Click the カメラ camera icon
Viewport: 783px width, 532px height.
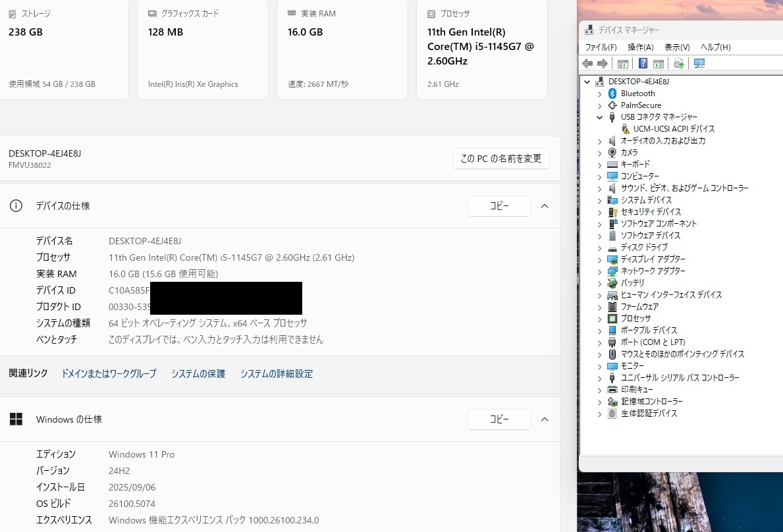tap(612, 153)
